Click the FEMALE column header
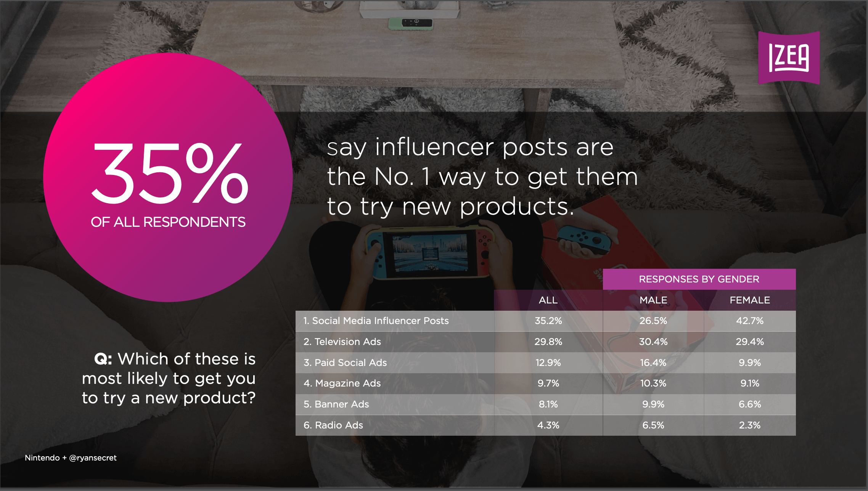Image resolution: width=868 pixels, height=491 pixels. (x=750, y=300)
